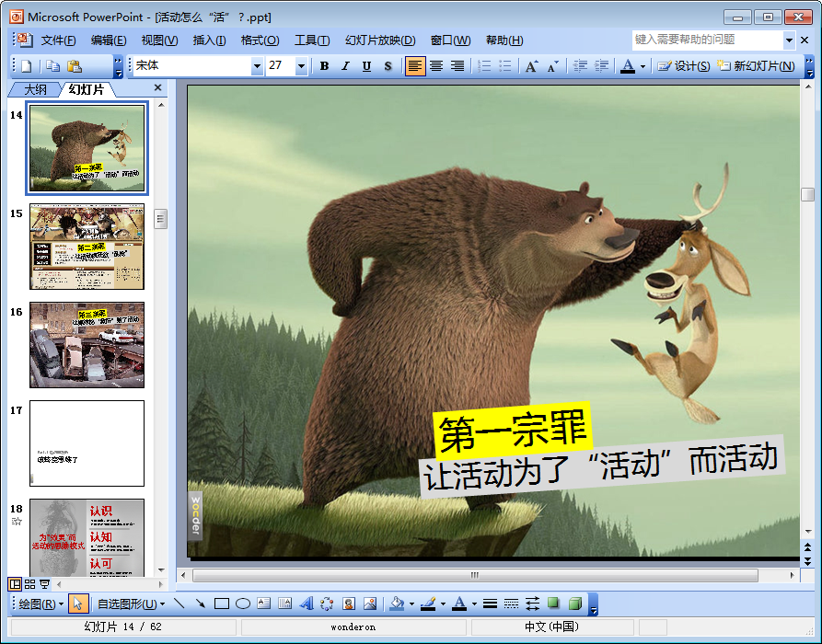Increase font size with the A icon
The image size is (822, 644).
coord(531,66)
